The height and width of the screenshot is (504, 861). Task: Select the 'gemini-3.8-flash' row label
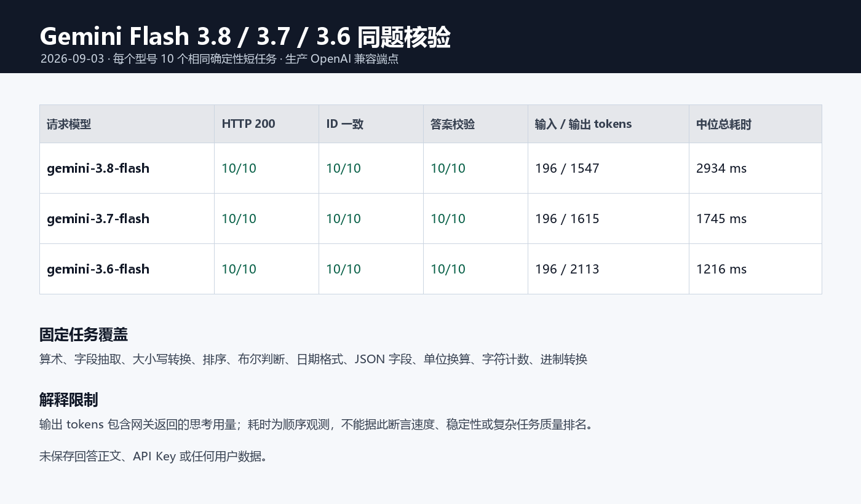click(x=98, y=168)
